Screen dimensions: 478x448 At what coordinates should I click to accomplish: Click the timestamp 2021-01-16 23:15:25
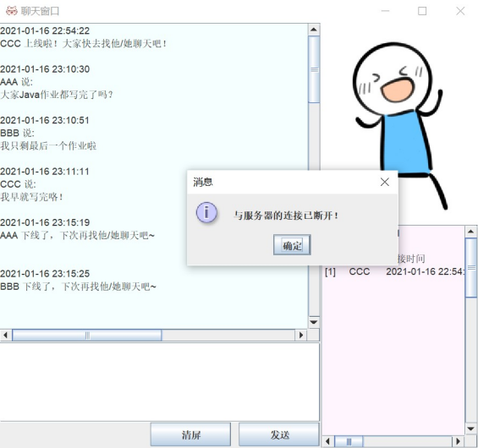(x=45, y=274)
